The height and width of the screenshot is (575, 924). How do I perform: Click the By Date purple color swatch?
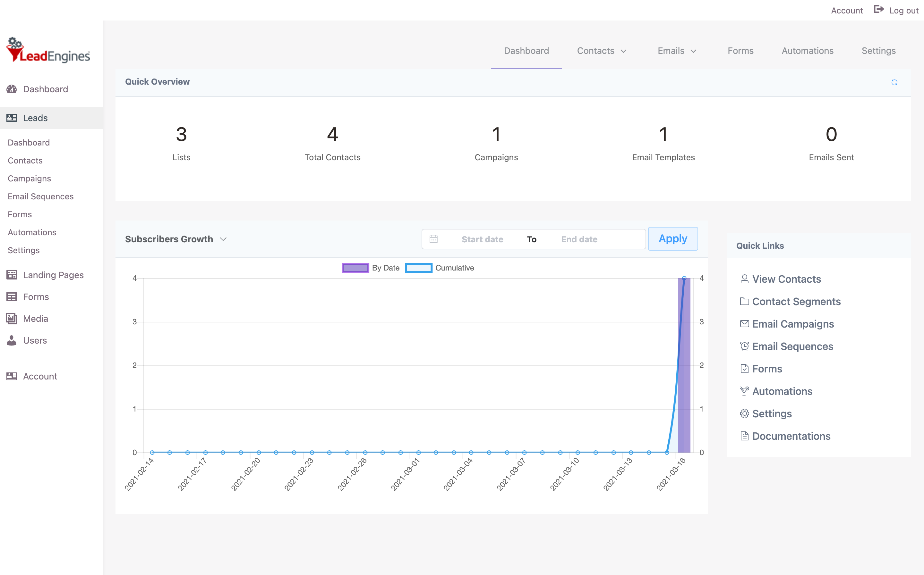pyautogui.click(x=355, y=268)
